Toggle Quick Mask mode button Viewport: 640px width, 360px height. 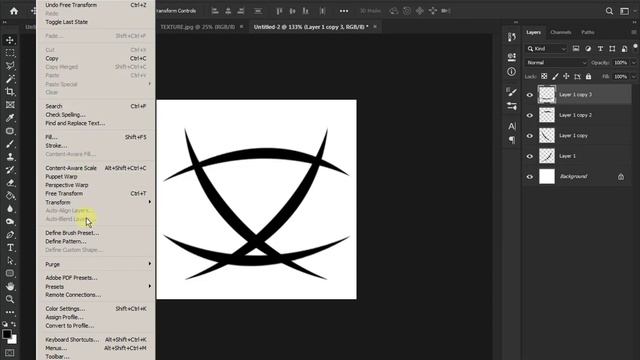click(10, 352)
